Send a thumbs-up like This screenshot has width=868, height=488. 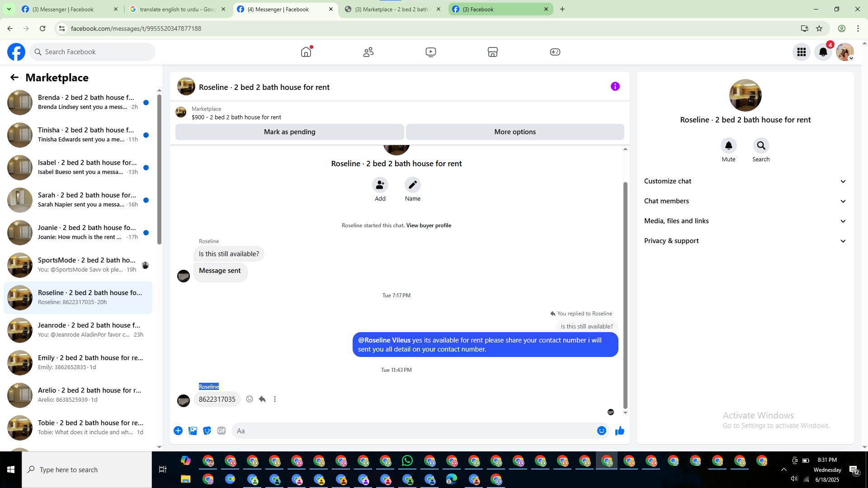coord(620,431)
